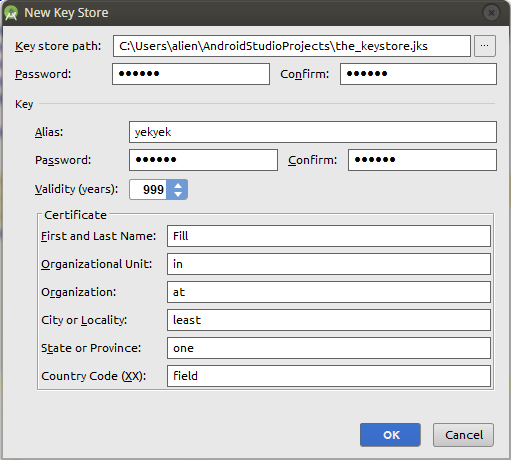511x460 pixels.
Task: Decrease validity years with down arrow
Action: tap(178, 194)
